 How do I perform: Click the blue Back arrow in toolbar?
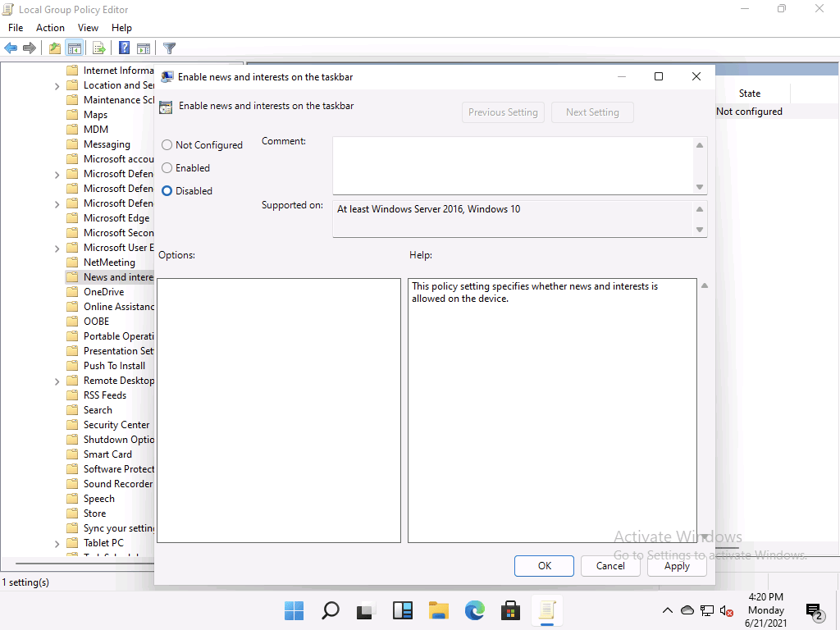11,48
